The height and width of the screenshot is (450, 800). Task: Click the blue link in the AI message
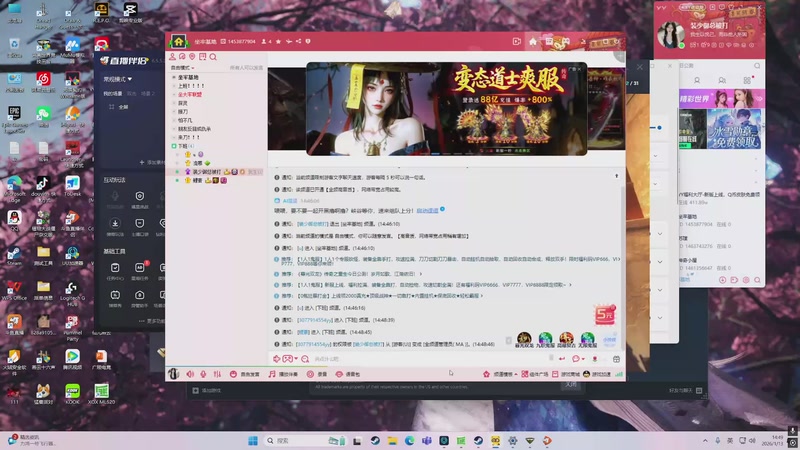click(x=427, y=210)
